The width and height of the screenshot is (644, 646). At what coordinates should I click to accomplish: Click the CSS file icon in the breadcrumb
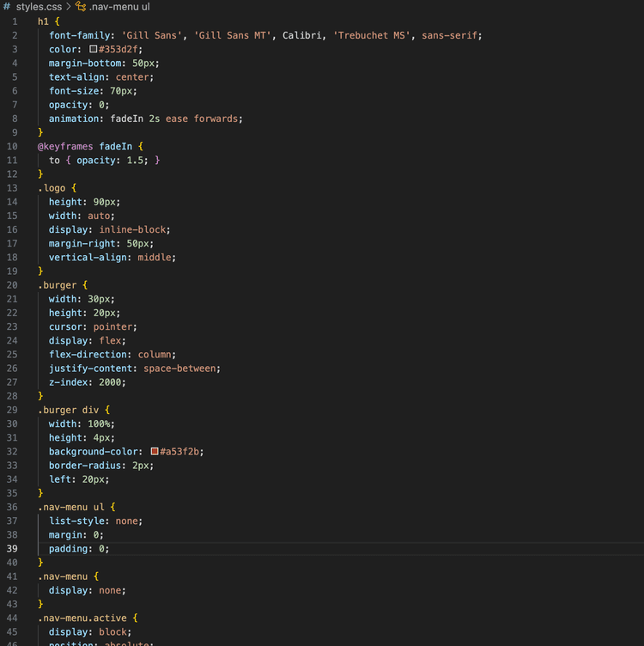coord(7,6)
